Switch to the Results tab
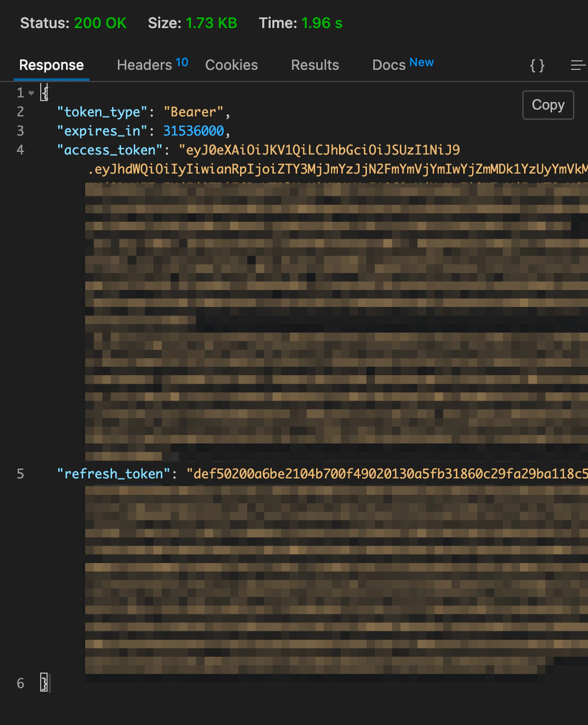 click(x=315, y=65)
